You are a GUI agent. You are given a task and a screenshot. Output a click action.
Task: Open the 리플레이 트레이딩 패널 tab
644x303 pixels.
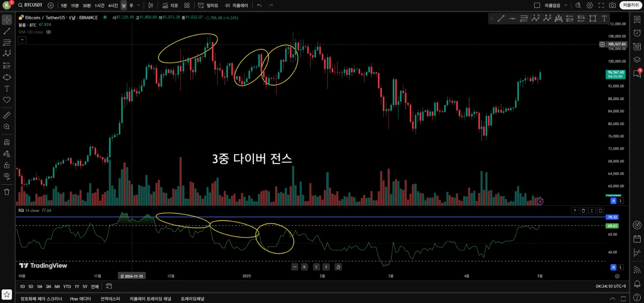coord(150,299)
